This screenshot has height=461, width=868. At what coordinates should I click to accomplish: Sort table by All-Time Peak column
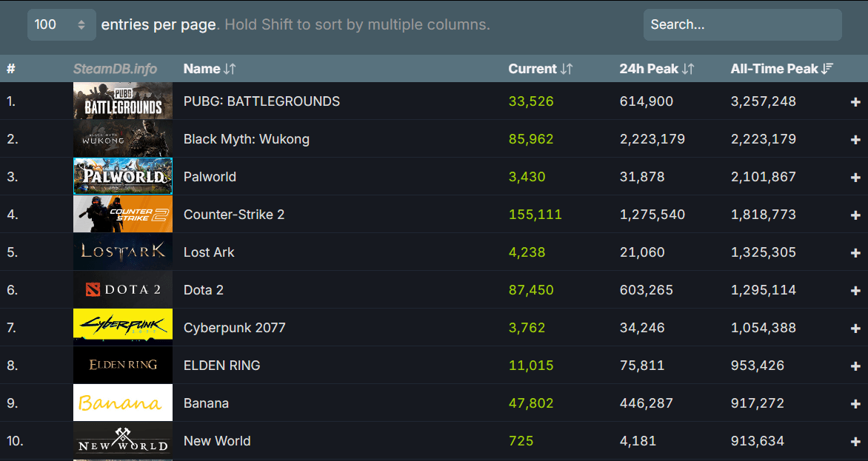pos(781,69)
